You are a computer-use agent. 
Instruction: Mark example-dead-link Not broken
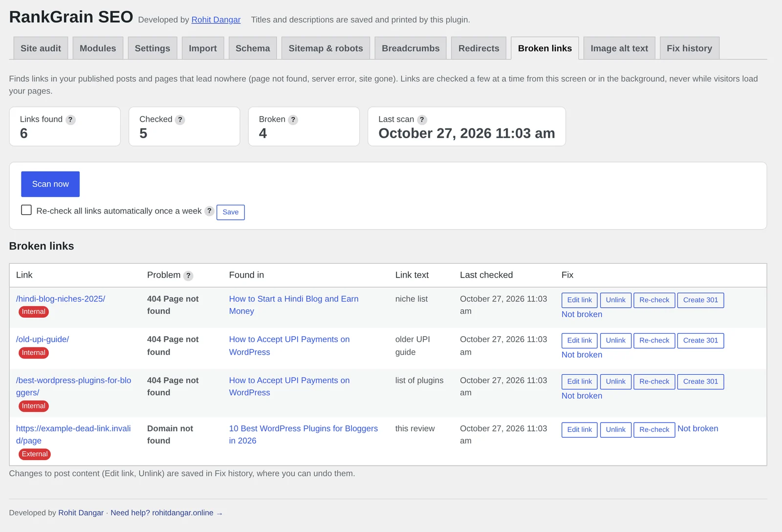pos(698,429)
